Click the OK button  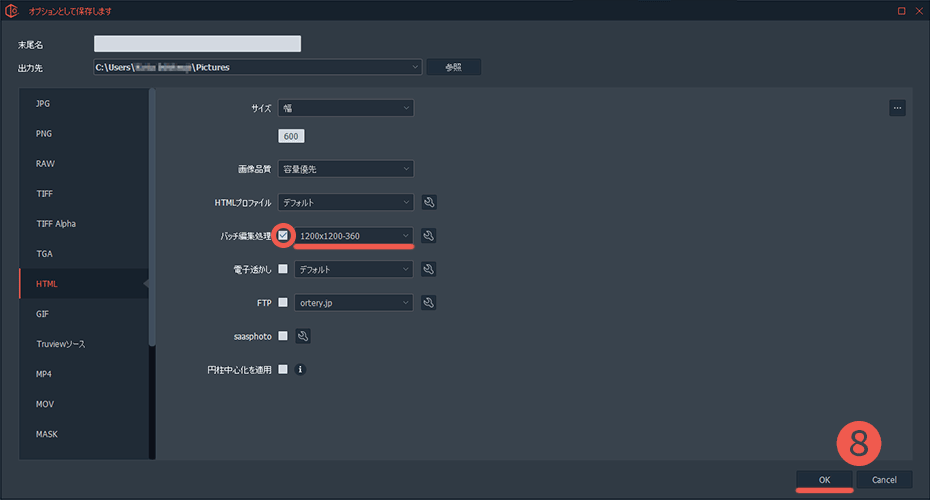(824, 480)
